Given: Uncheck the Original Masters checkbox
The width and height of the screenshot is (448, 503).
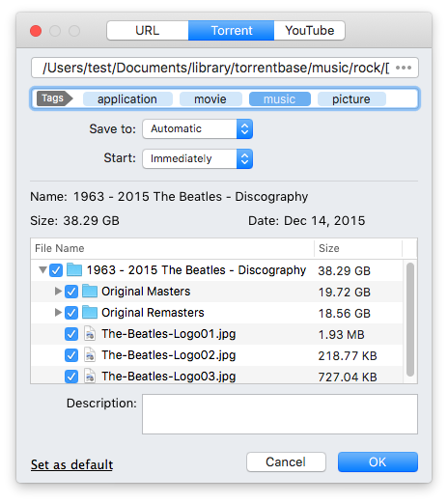Looking at the screenshot, I should (71, 292).
